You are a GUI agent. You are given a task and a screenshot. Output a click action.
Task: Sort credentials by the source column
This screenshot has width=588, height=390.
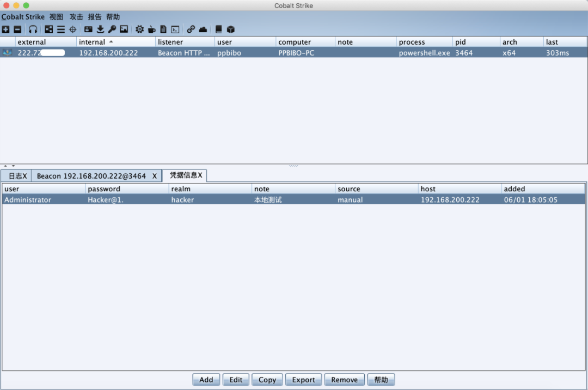(x=377, y=188)
